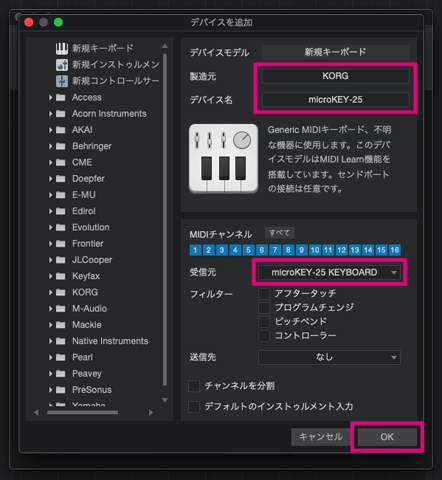This screenshot has width=442, height=480.
Task: Open the 受信元 microKEY-25 KEYBOARD dropdown
Action: pos(329,273)
